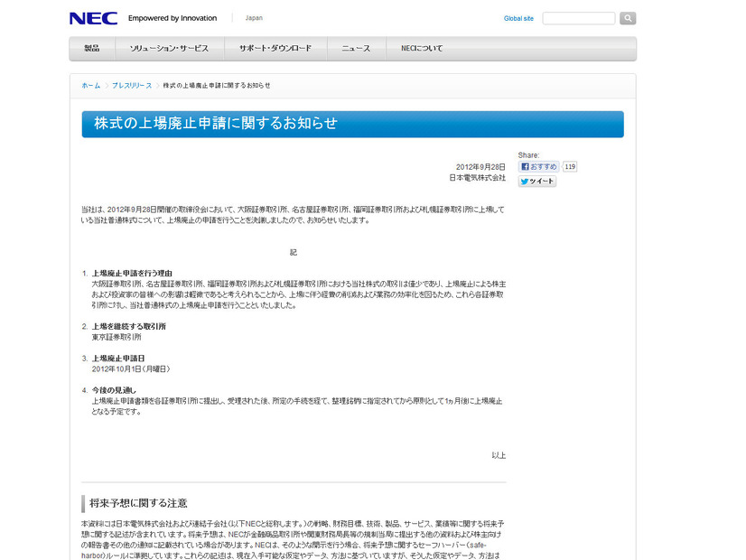Image resolution: width=746 pixels, height=560 pixels.
Task: Open the サポート・ダウンロード menu
Action: tap(275, 49)
